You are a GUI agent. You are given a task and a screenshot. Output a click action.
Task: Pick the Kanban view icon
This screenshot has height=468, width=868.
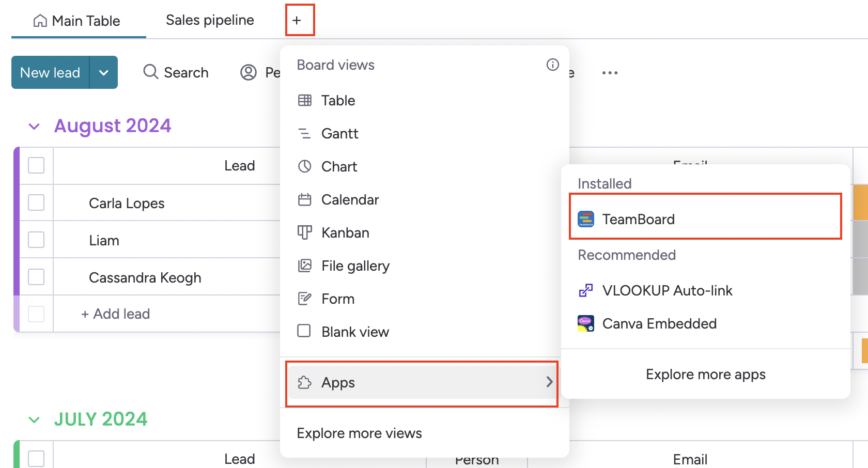pos(305,232)
